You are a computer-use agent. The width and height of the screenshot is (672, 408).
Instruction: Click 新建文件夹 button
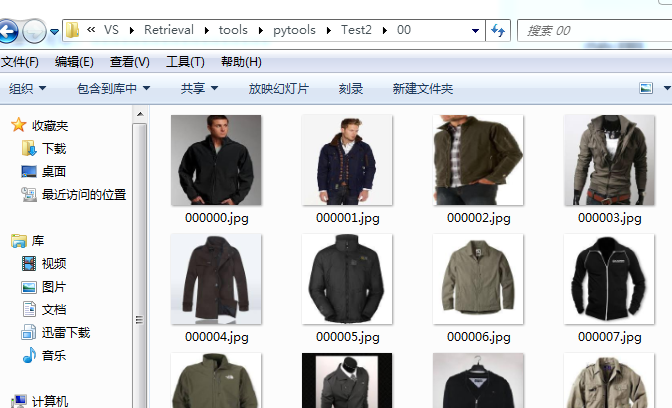[423, 89]
